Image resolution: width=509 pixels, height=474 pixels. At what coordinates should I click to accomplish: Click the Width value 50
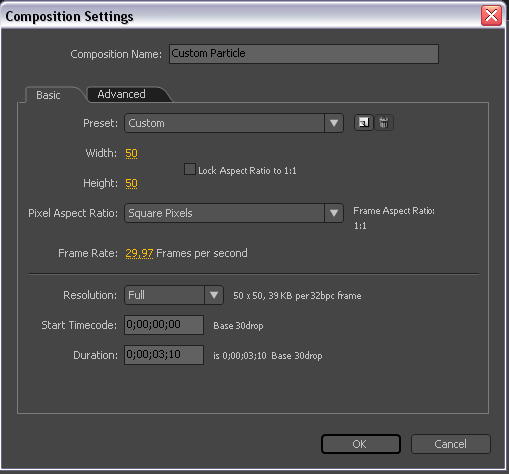131,153
